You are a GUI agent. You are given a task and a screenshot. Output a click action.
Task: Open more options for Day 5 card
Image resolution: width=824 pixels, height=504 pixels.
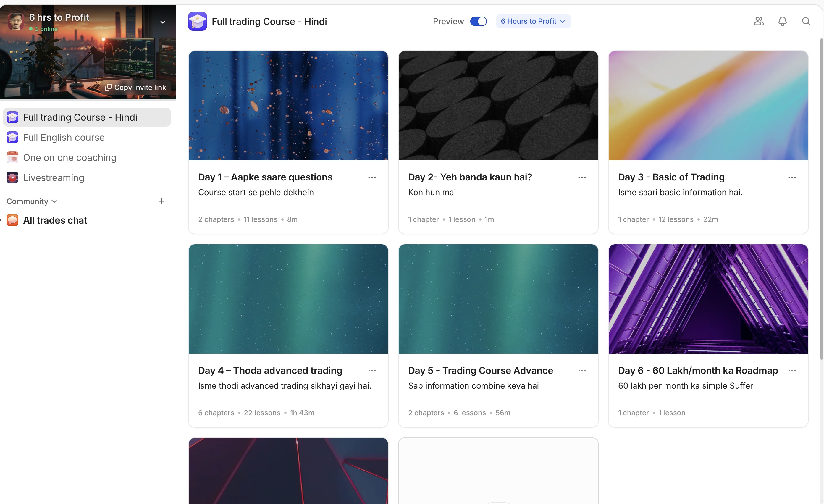click(x=582, y=371)
